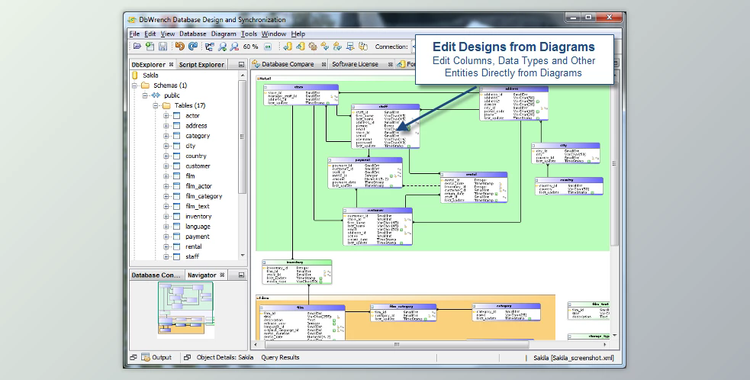
Task: Click the film_text table icon
Action: coord(176,206)
